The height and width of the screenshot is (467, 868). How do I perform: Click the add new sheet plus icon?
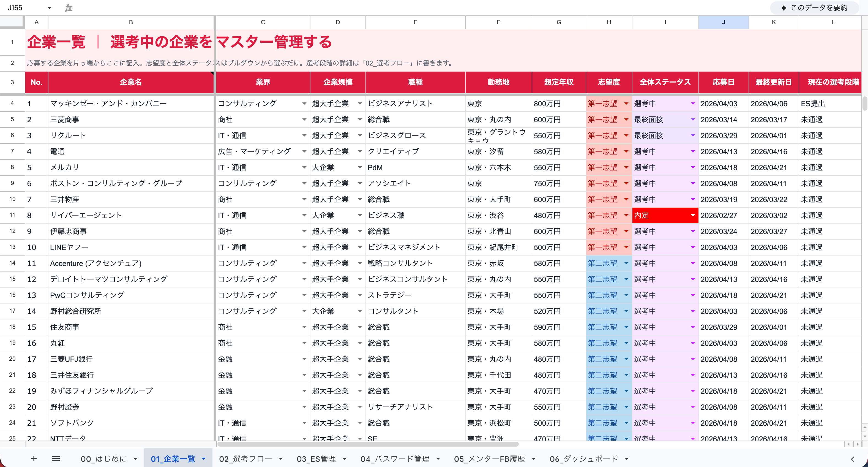tap(34, 458)
